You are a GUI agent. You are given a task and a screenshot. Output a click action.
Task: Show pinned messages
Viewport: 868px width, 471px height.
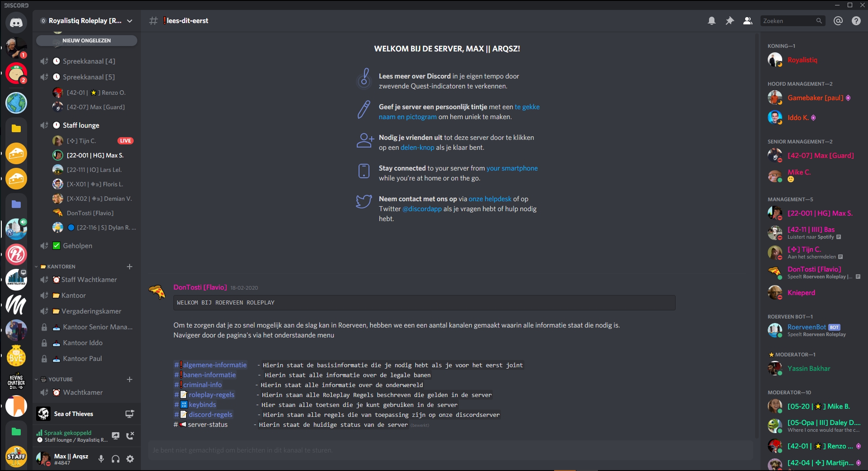[730, 21]
